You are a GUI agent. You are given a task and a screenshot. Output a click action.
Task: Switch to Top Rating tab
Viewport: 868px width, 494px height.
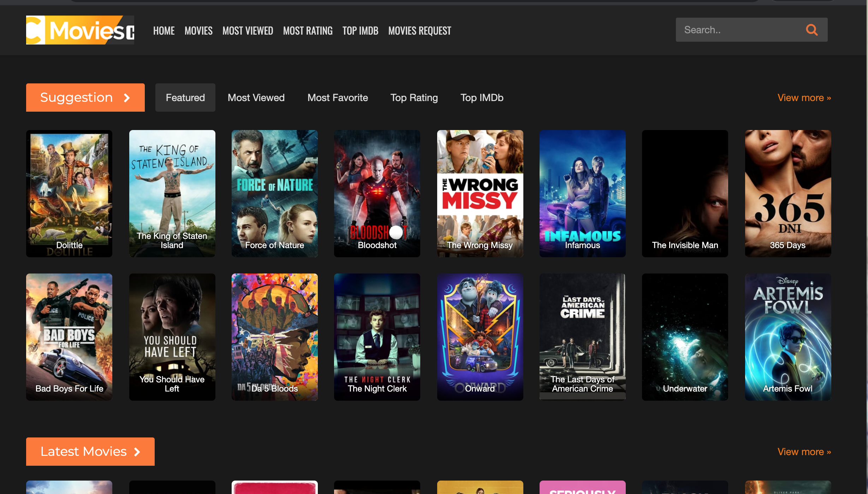coord(414,98)
